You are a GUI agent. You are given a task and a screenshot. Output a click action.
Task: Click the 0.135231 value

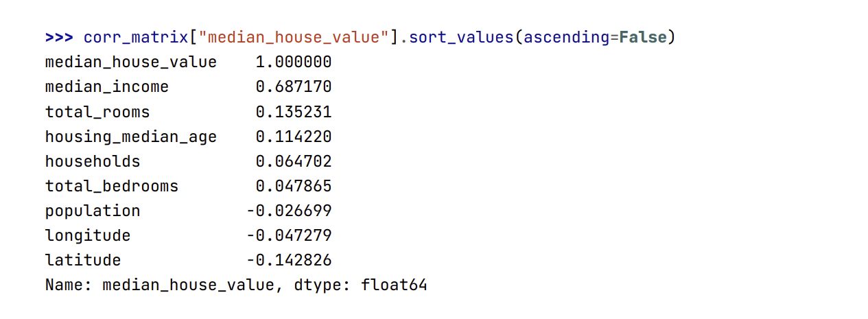294,112
